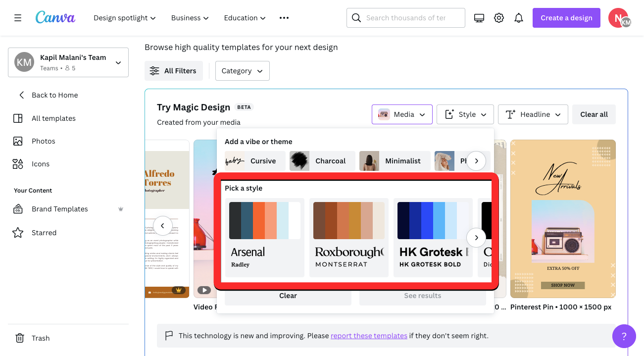Open the desktop app monitor icon

pyautogui.click(x=479, y=18)
